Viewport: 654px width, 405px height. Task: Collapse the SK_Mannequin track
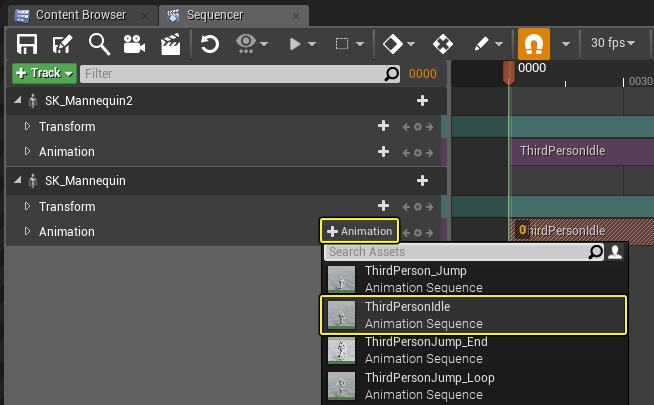tap(18, 180)
